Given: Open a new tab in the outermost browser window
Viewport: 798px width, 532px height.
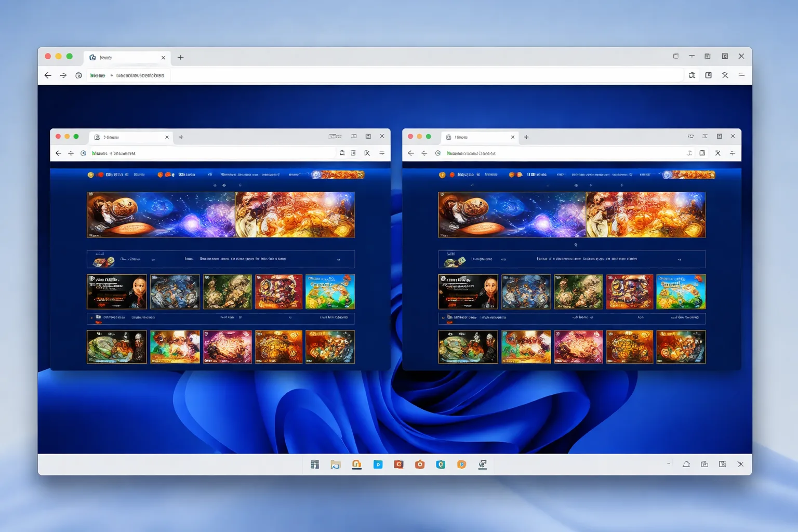Looking at the screenshot, I should (x=181, y=57).
